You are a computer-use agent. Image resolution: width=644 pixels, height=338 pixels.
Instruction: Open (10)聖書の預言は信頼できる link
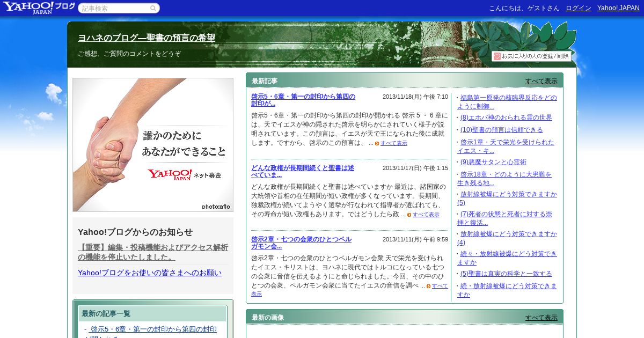(502, 130)
